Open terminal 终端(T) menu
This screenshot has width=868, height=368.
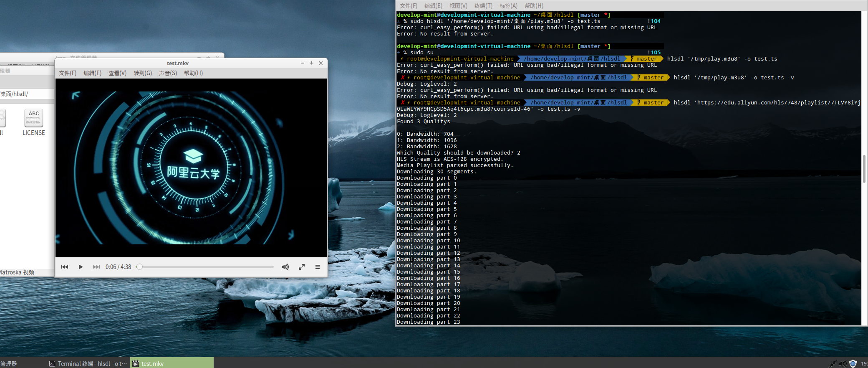(483, 6)
